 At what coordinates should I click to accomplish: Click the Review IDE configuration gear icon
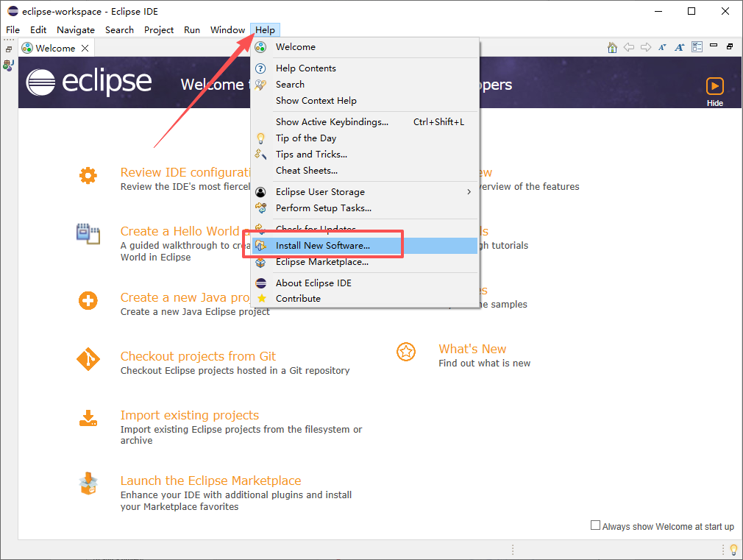click(x=88, y=176)
